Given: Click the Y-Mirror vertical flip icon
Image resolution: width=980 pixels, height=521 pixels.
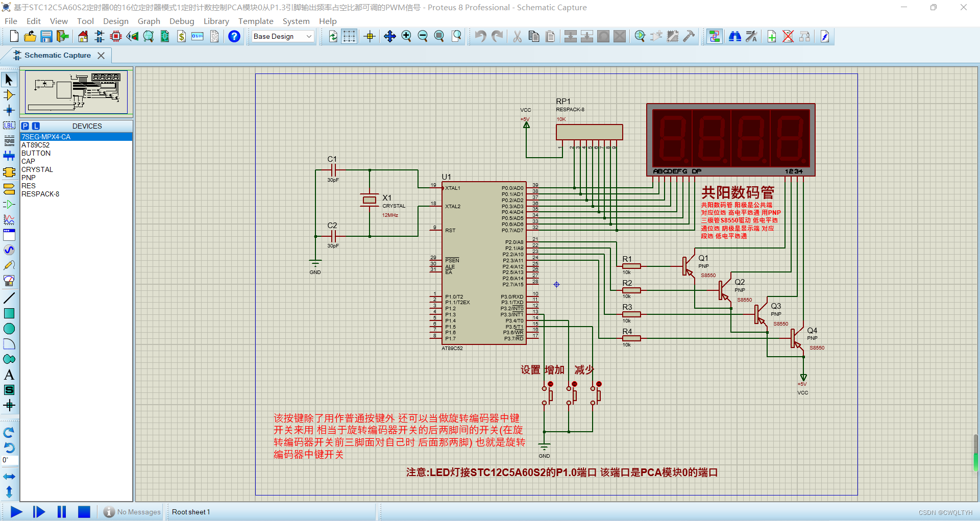Looking at the screenshot, I should (x=9, y=492).
